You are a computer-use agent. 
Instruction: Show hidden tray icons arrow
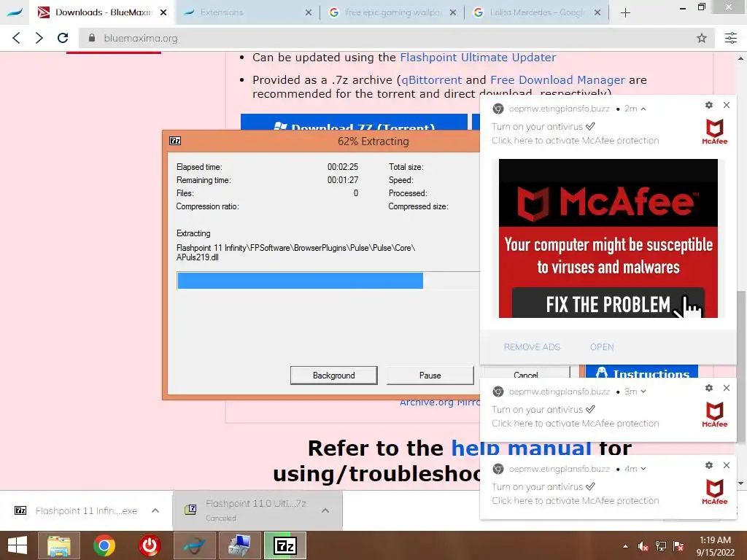[625, 546]
